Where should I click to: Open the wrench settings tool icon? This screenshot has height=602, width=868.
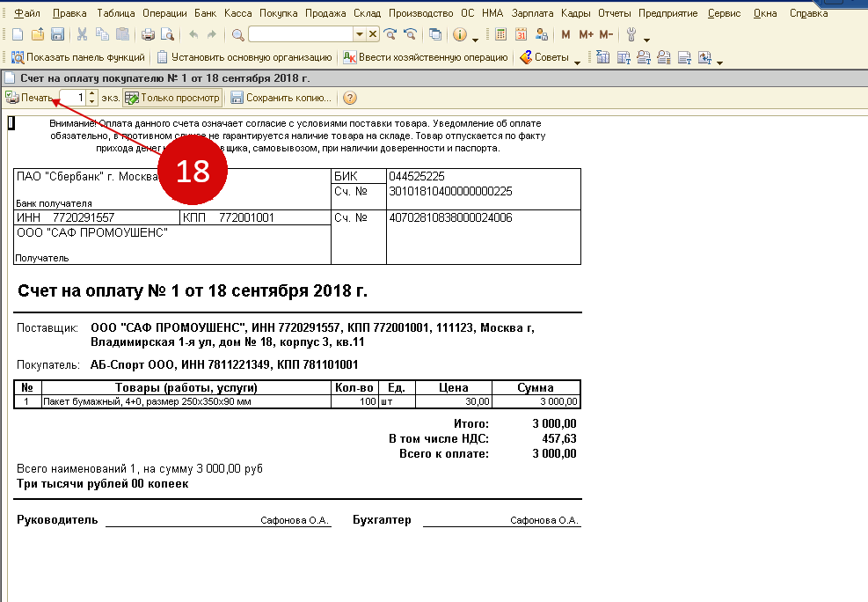[631, 34]
